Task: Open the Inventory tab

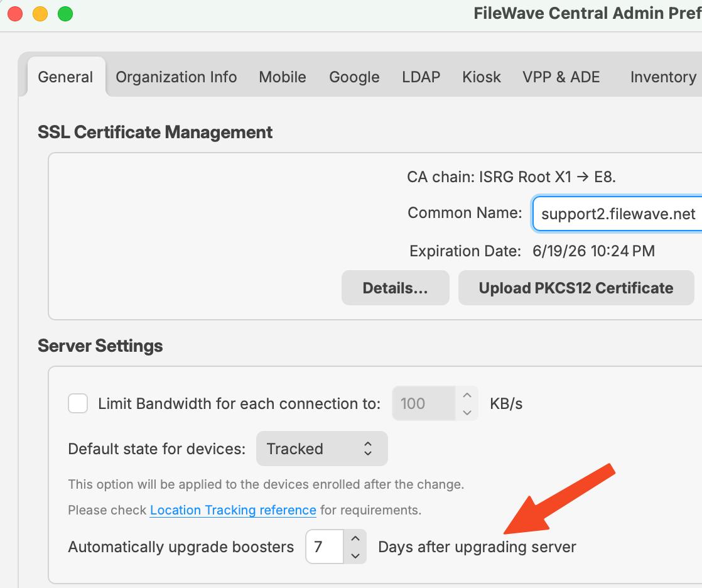Action: click(663, 77)
